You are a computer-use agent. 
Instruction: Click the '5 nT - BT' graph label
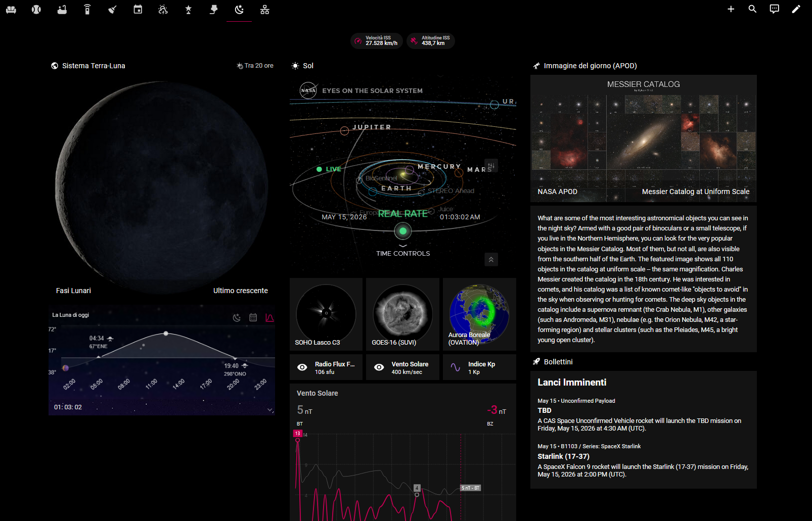click(470, 488)
